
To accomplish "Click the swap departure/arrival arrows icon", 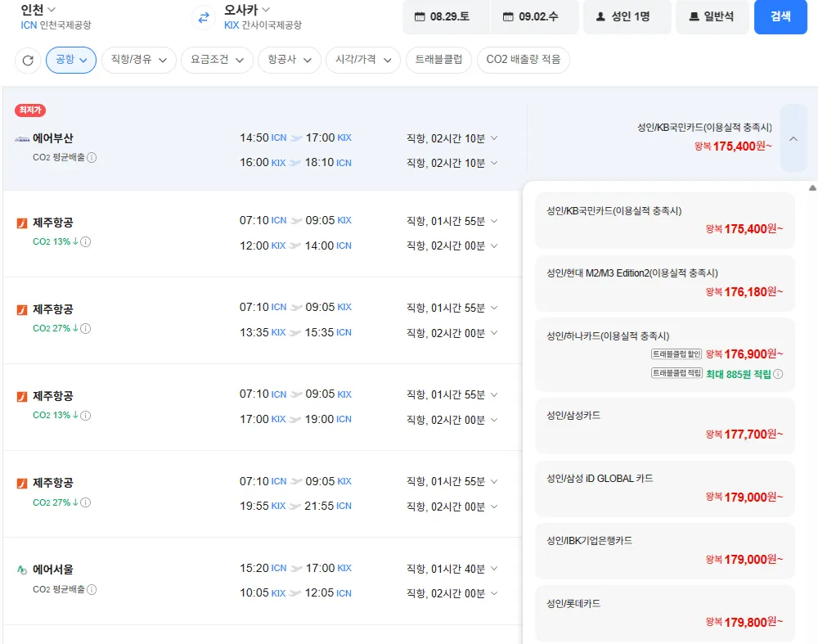I will pos(204,17).
